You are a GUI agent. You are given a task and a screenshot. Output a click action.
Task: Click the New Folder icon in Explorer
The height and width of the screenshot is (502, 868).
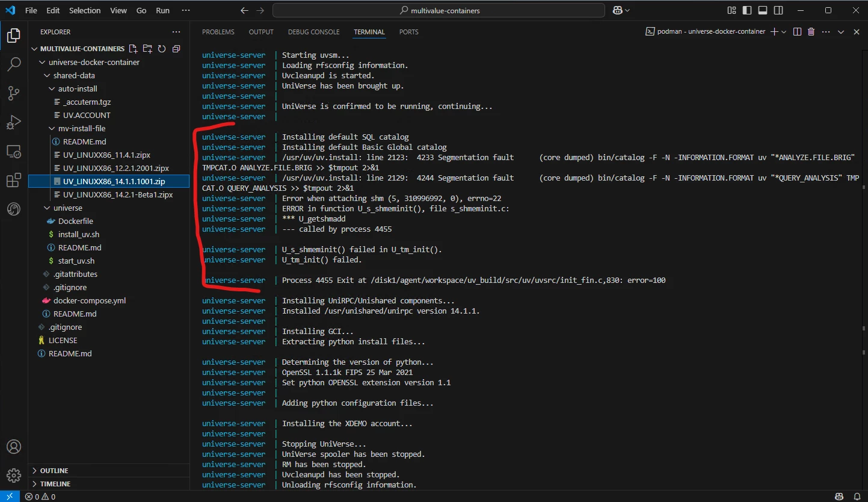point(147,49)
